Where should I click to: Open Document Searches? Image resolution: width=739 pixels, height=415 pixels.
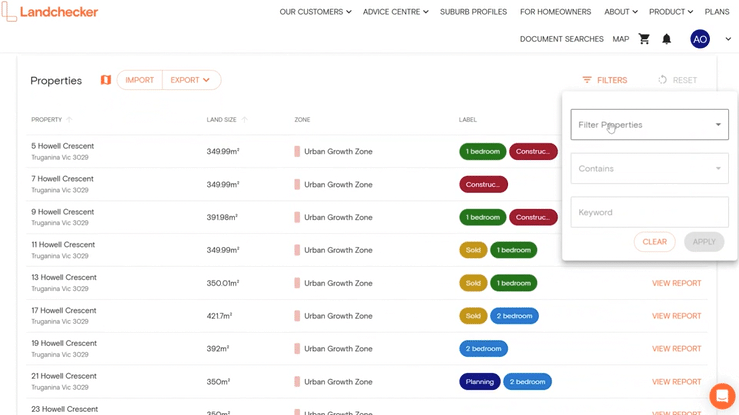tap(561, 39)
